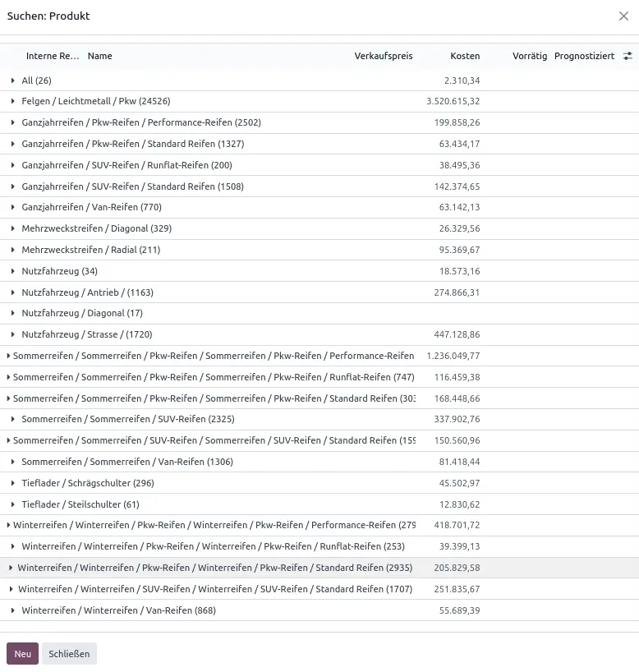
Task: Open Tieflader / Schrägschulter (296) group
Action: tap(88, 483)
